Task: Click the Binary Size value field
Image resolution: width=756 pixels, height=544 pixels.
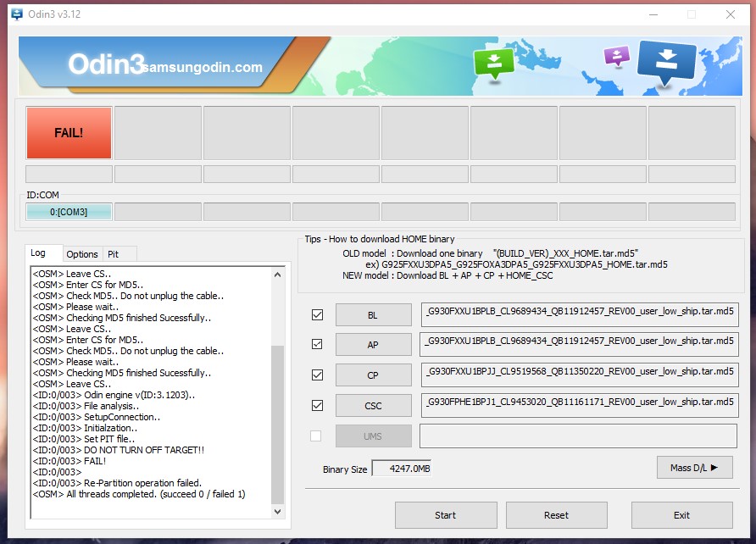Action: click(402, 469)
